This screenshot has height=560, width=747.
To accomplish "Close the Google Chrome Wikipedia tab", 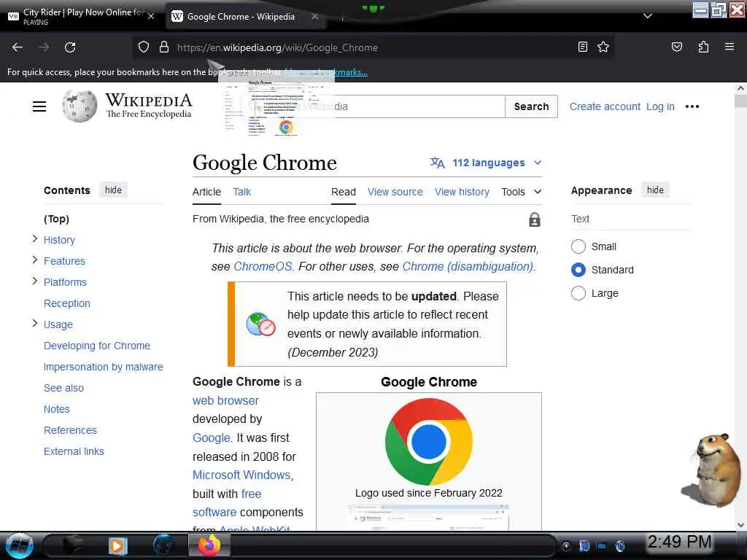I will point(315,16).
